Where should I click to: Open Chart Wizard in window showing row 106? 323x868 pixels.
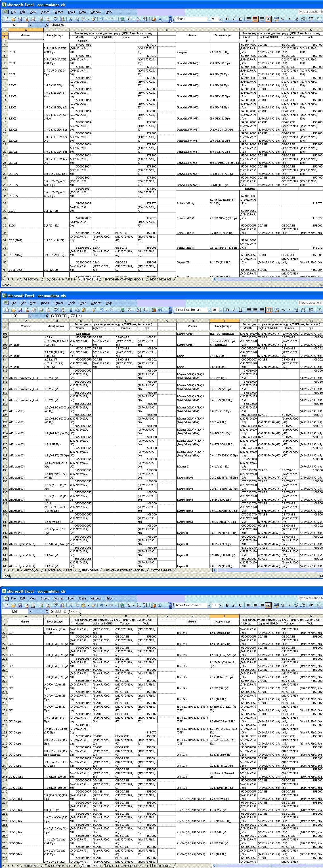pos(154,310)
